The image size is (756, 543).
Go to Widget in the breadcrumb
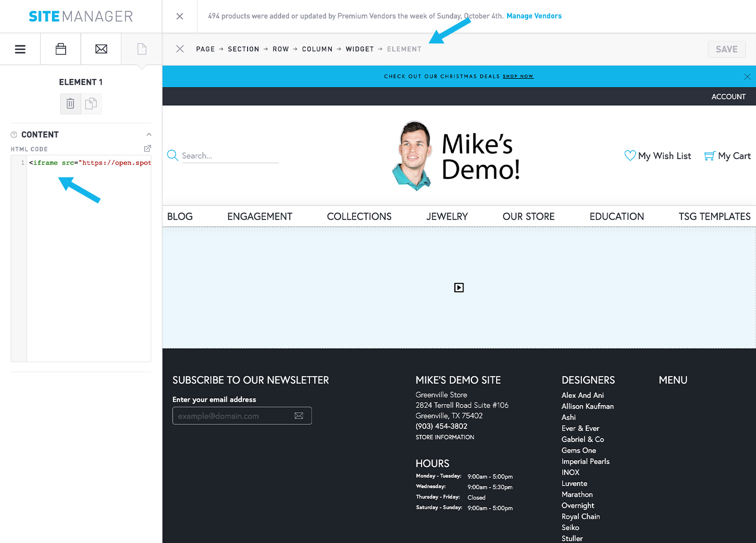tap(360, 49)
